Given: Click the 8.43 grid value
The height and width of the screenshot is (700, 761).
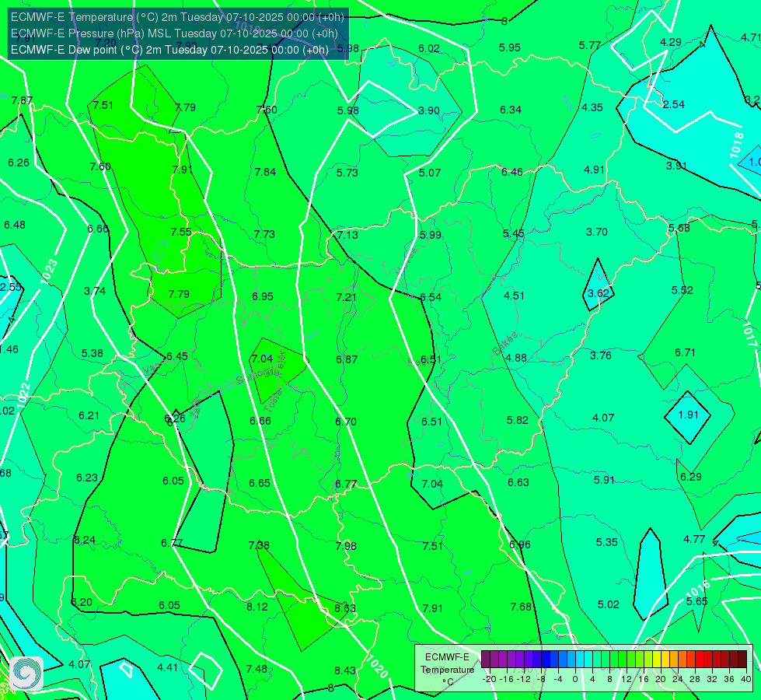Looking at the screenshot, I should coord(344,671).
